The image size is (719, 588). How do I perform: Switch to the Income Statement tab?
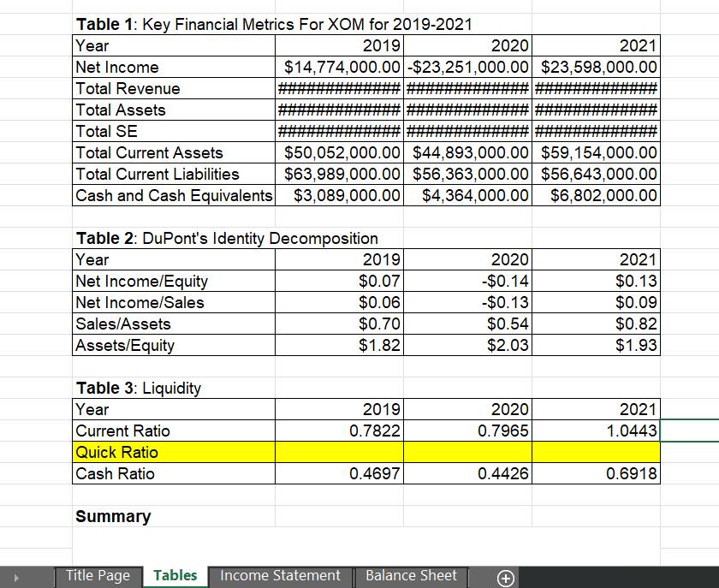point(280,576)
